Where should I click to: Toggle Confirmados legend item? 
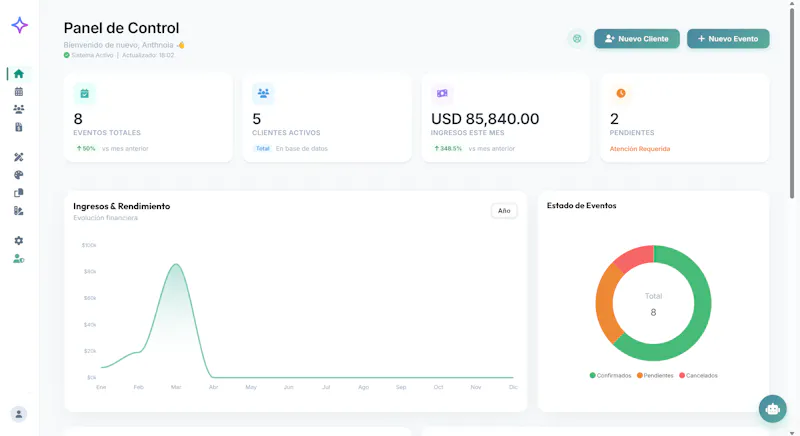[x=610, y=375]
